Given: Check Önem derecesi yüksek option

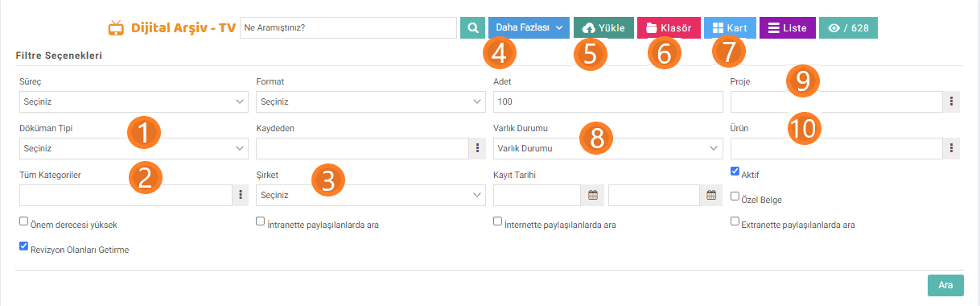Looking at the screenshot, I should pyautogui.click(x=23, y=221).
